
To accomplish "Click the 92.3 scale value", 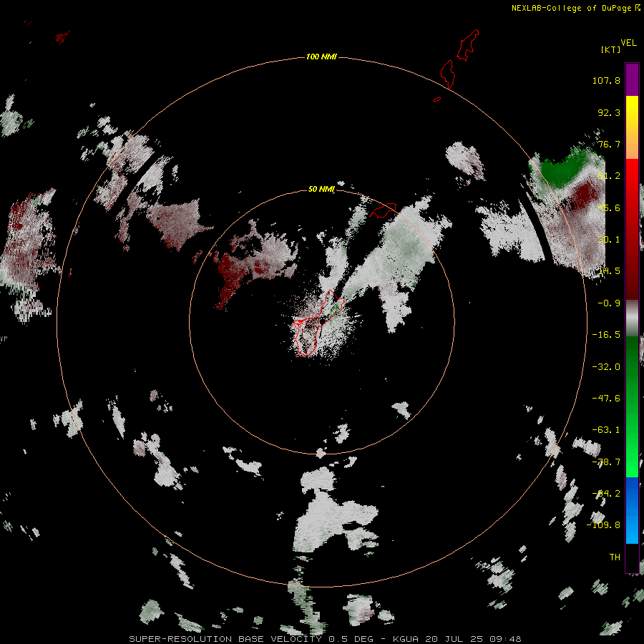I will 609,112.
